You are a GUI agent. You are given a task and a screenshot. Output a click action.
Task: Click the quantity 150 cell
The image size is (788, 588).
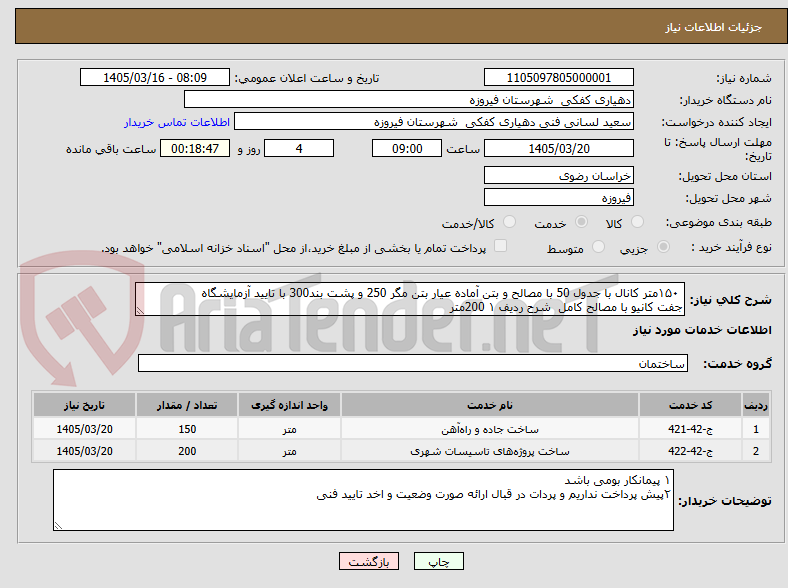point(187,429)
